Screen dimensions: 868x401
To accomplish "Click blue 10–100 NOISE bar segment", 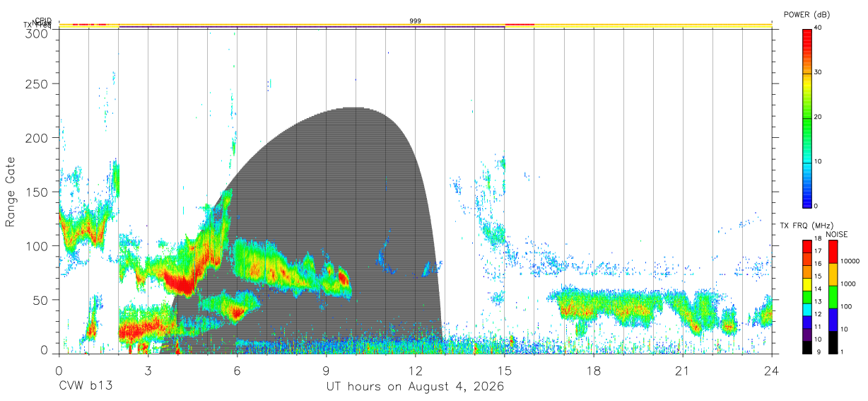I will [x=833, y=320].
